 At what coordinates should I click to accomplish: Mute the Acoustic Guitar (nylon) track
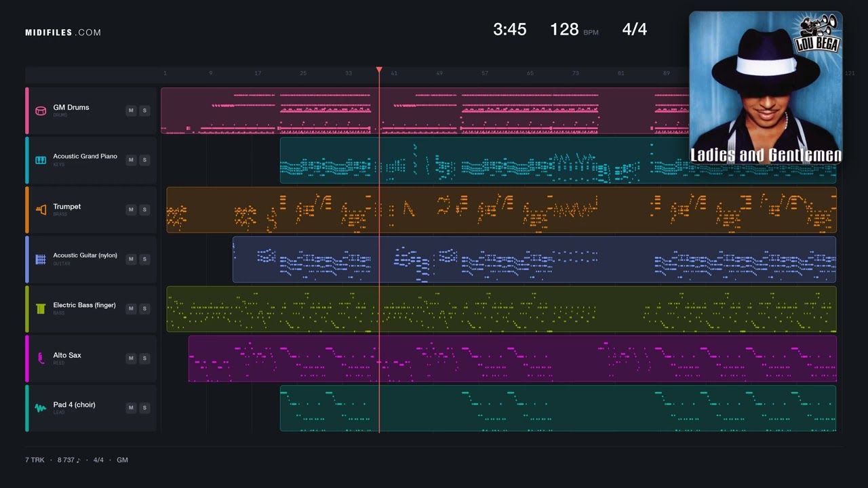coord(131,259)
